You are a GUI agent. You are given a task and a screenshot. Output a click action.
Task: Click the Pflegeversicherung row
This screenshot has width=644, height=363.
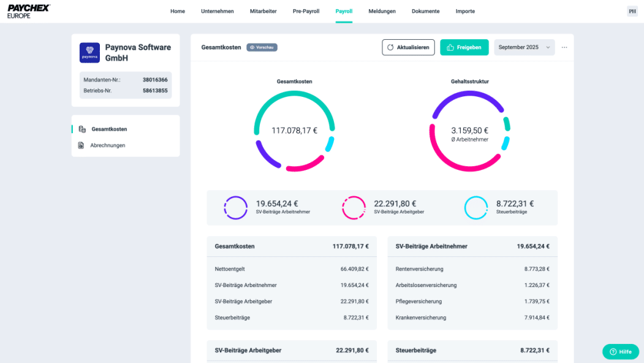[472, 301]
